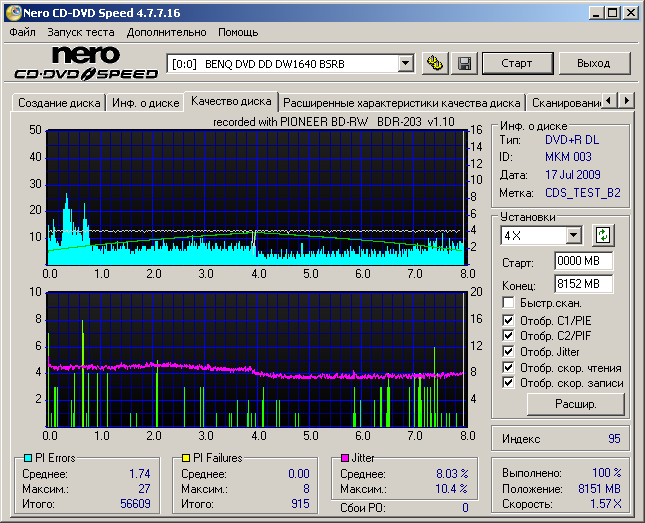Switch to the Инф. о диске tab

tap(145, 102)
